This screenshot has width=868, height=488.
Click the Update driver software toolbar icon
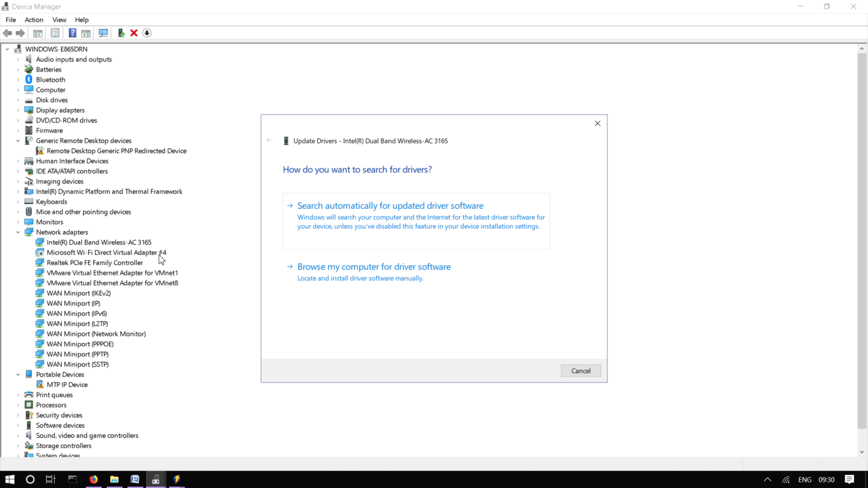(120, 33)
